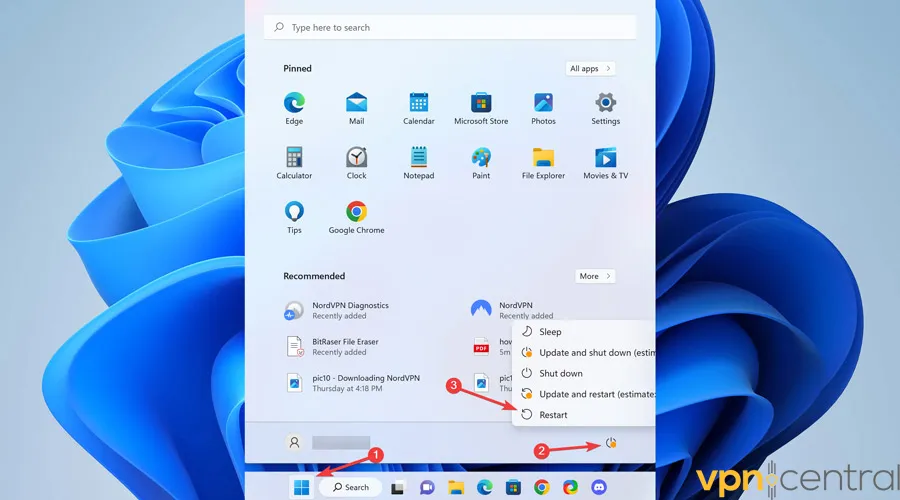900x500 pixels.
Task: Launch Movies & TV app
Action: pyautogui.click(x=606, y=163)
